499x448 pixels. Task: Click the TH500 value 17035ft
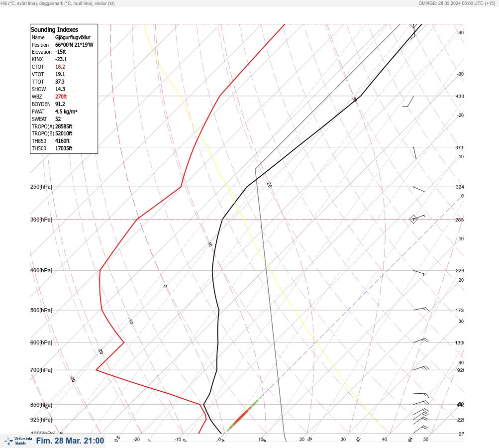(x=64, y=148)
